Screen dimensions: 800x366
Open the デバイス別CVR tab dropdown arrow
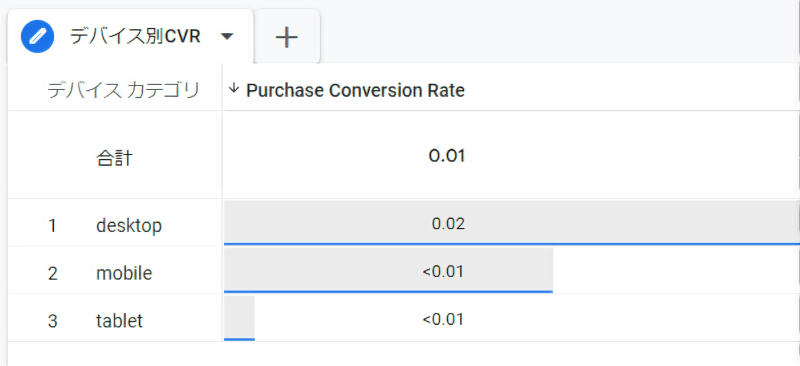point(227,37)
